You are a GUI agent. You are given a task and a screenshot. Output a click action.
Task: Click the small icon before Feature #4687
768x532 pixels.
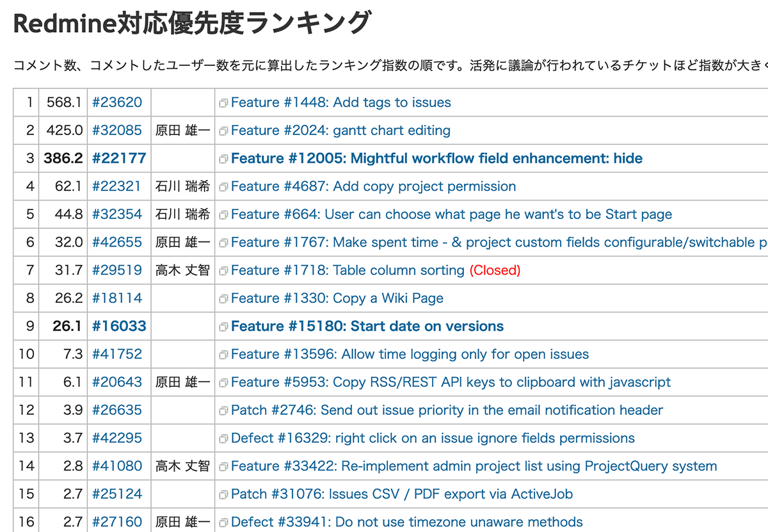[223, 187]
